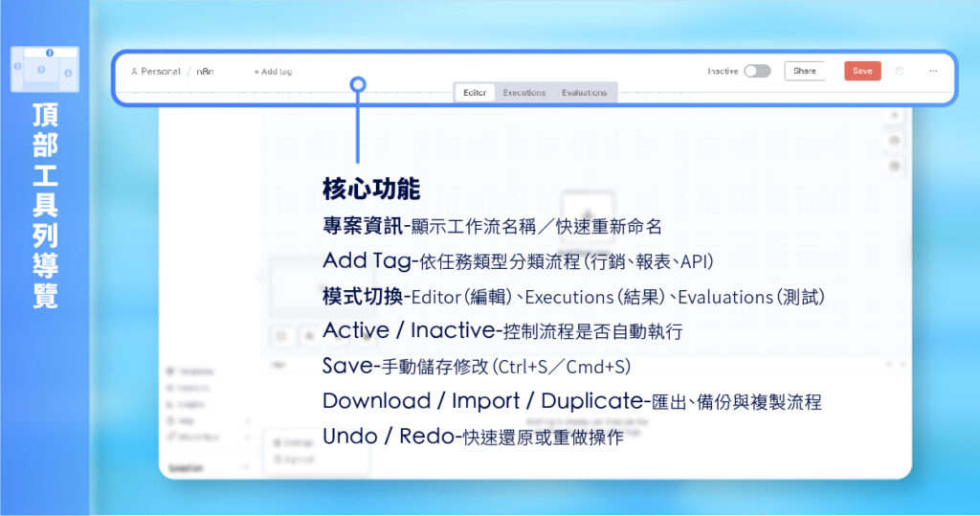
Task: Switch to the Editor tab
Action: point(475,93)
